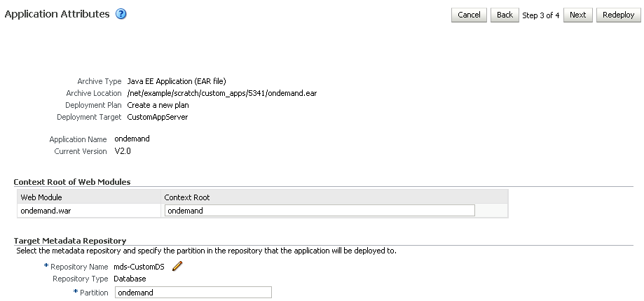The image size is (644, 301).
Task: Focus the Partition input field
Action: 193,293
